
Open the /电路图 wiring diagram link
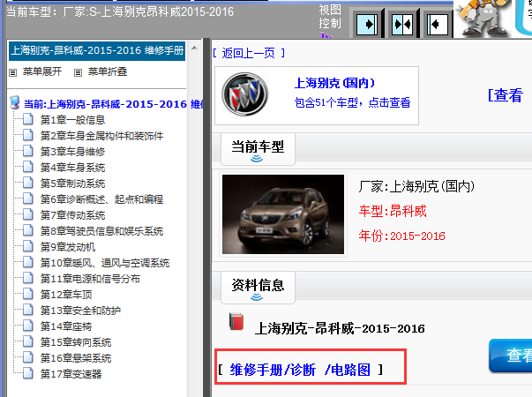click(347, 370)
